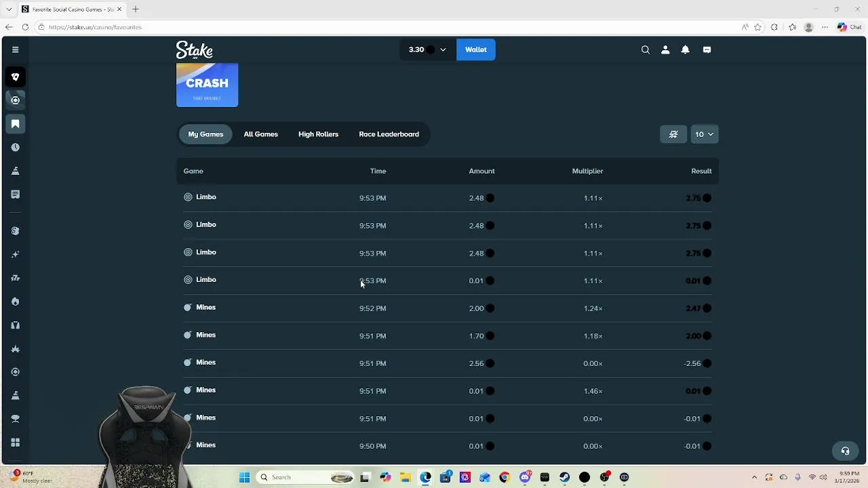Click the Stake logo
Viewport: 868px width, 488px height.
tap(195, 50)
